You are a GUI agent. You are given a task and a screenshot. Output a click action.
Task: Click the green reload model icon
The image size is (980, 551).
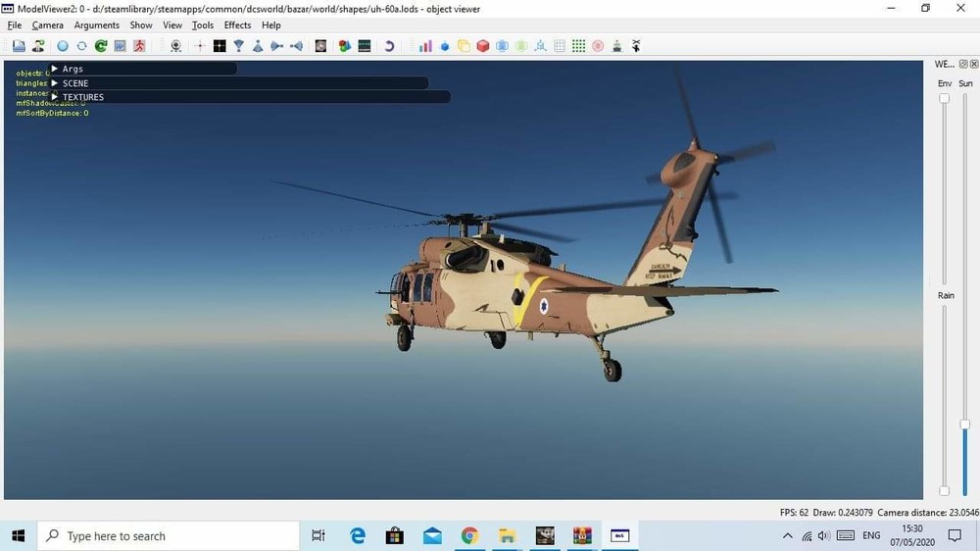pos(100,46)
